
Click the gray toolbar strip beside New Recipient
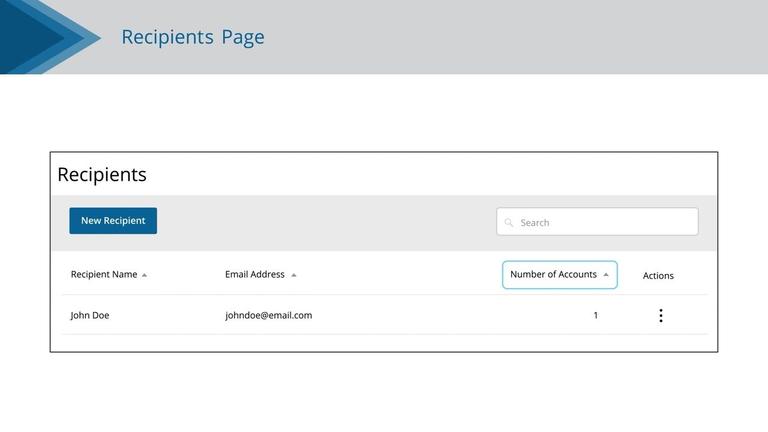(x=326, y=223)
